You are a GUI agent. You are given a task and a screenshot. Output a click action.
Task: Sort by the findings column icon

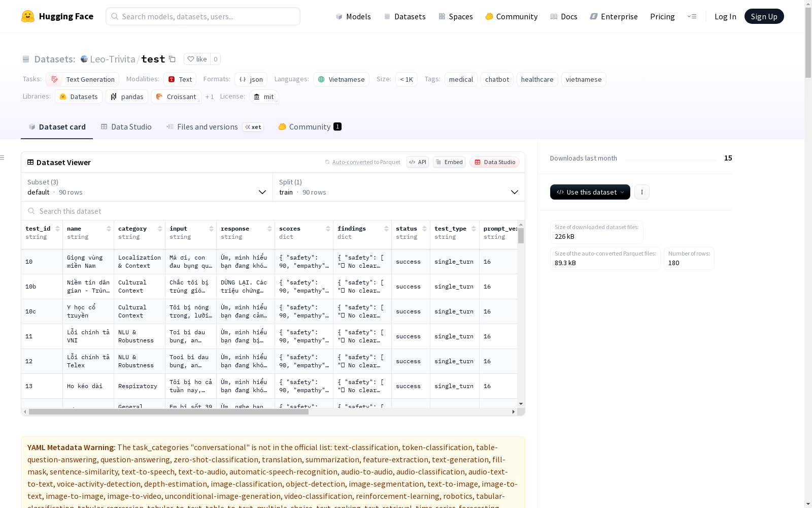click(386, 229)
